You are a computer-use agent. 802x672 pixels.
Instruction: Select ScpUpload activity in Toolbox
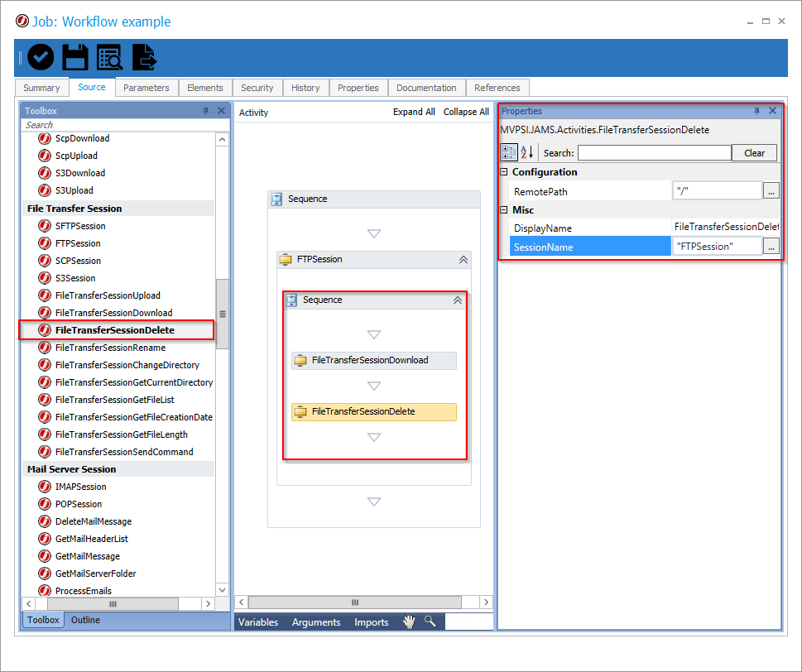point(76,156)
